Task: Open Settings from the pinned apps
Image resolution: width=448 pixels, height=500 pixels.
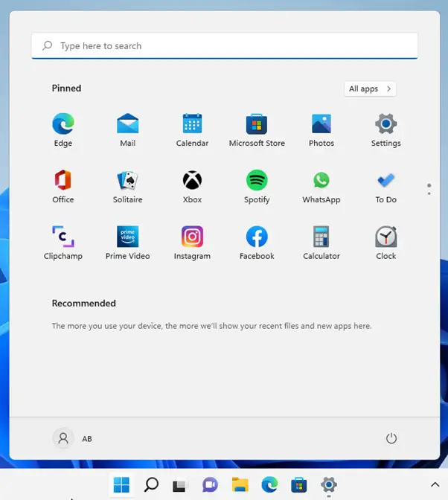Action: (x=385, y=129)
